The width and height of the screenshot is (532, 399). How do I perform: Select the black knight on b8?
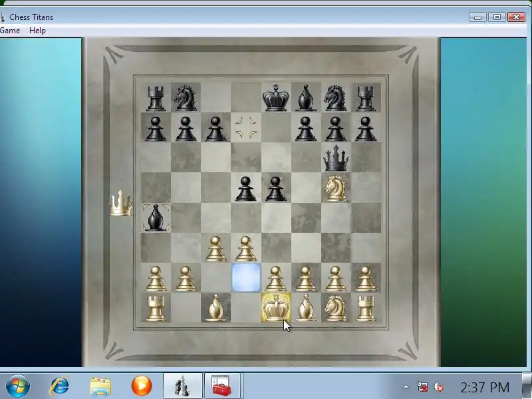(186, 98)
